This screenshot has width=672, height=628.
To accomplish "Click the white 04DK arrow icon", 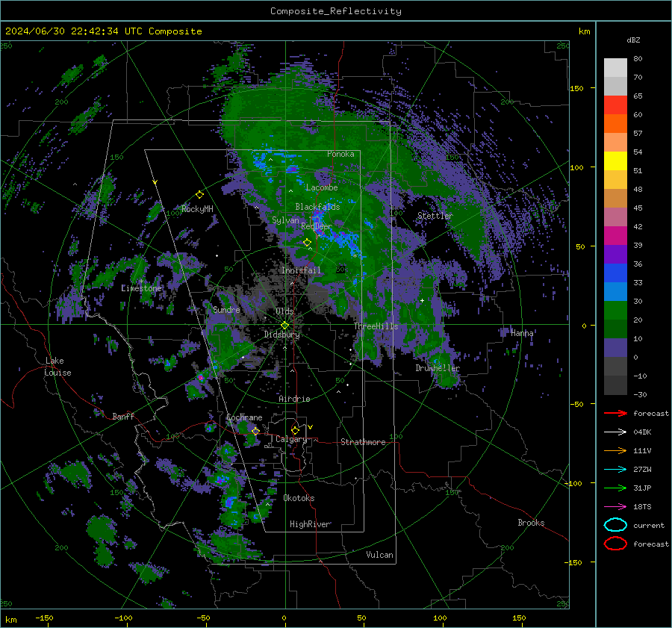I will click(x=615, y=432).
